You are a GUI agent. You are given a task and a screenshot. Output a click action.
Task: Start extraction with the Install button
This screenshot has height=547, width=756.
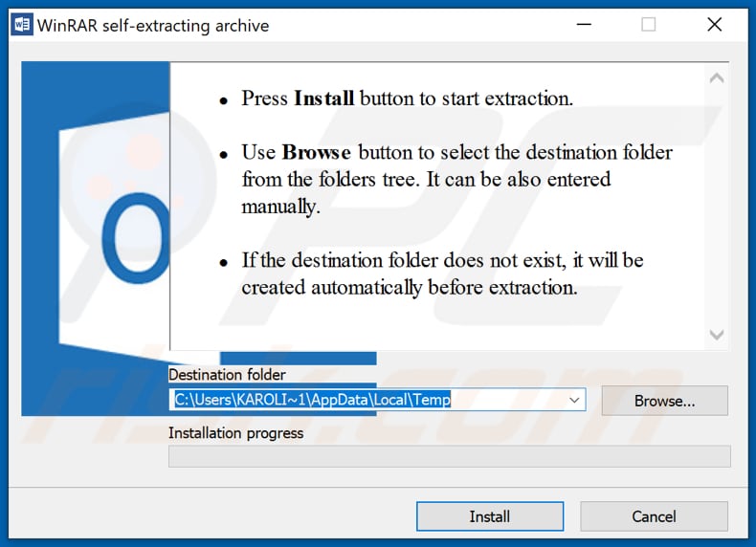[489, 516]
